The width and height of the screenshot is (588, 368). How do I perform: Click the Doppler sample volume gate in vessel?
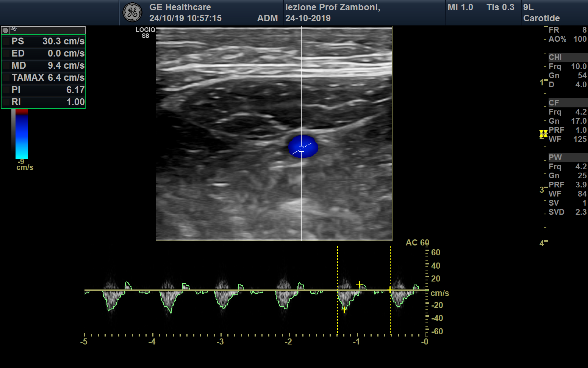(302, 149)
